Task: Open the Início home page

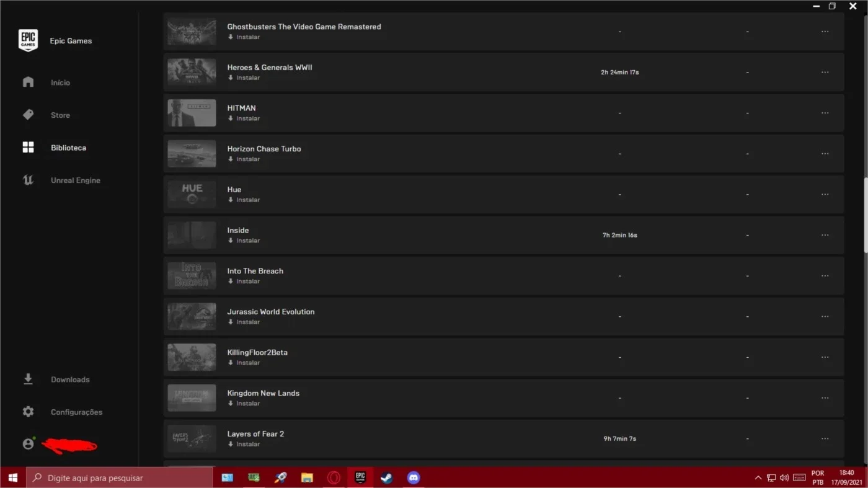Action: [x=60, y=82]
